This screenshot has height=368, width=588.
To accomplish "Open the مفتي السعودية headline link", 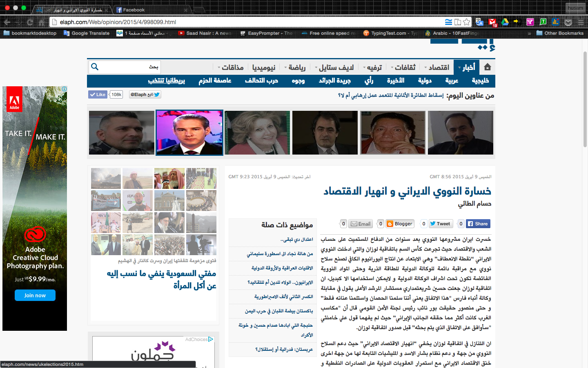I will 161,279.
